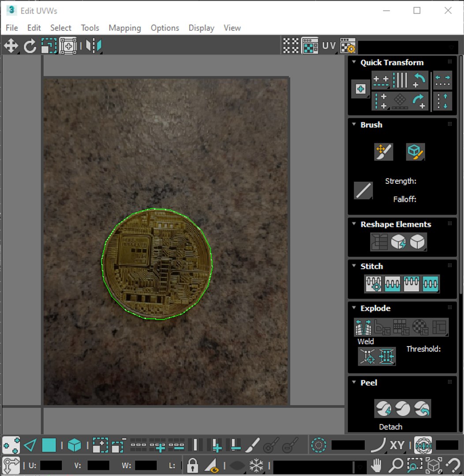Switch to Edge sub-object mode
The height and width of the screenshot is (476, 464).
tap(30, 445)
